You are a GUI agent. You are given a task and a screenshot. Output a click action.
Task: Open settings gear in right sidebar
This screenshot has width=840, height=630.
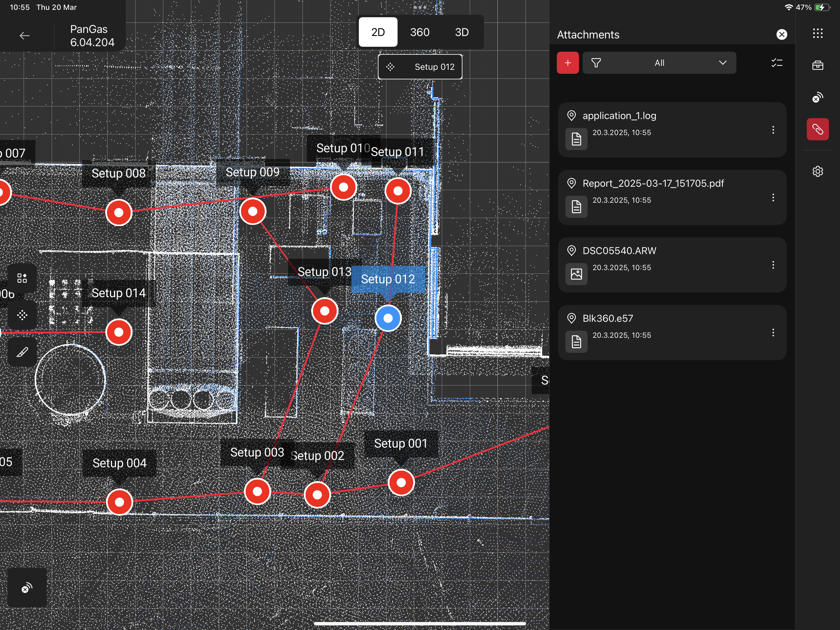[817, 171]
